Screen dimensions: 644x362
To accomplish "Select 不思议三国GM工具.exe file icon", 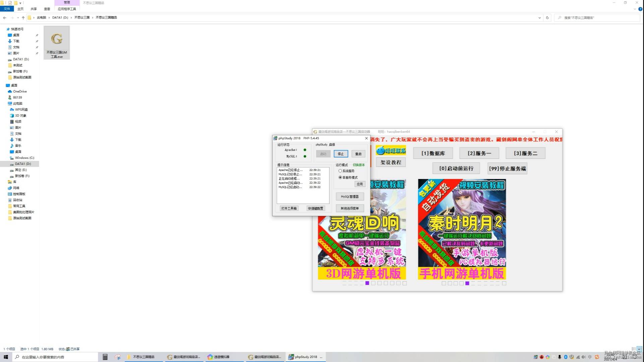I will (57, 43).
